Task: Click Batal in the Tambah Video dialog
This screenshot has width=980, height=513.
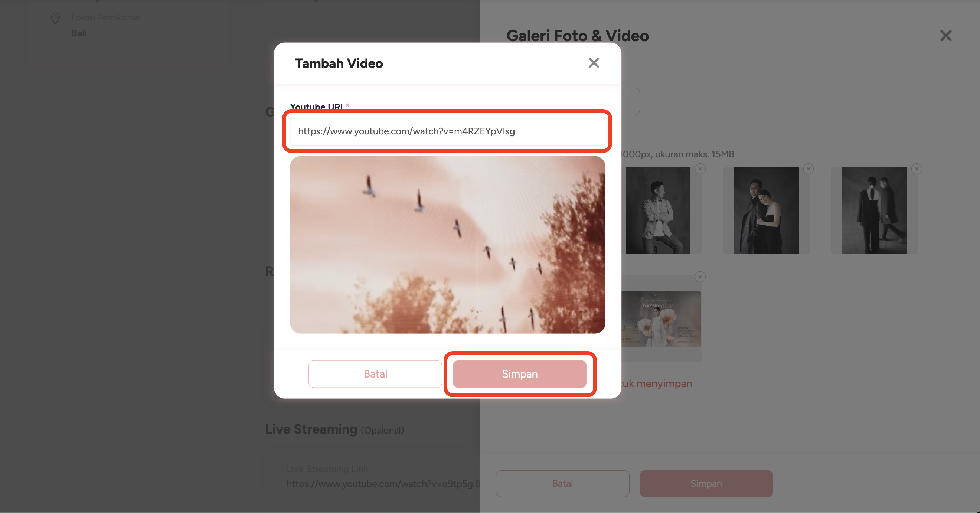Action: tap(375, 374)
